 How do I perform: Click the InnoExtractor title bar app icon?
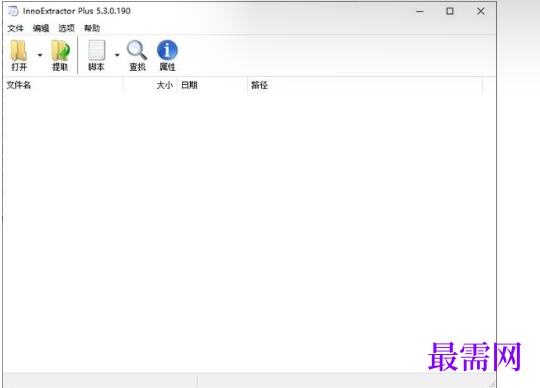pos(13,11)
